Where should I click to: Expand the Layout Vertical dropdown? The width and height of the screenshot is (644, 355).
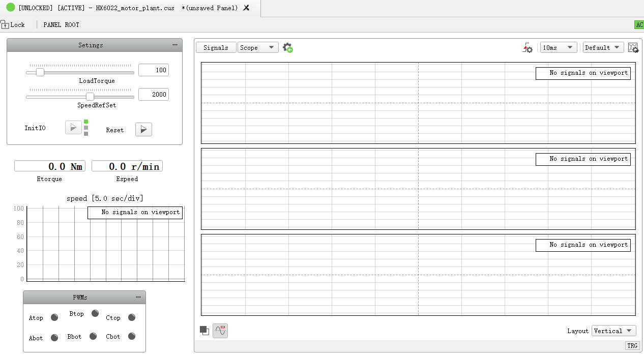pyautogui.click(x=613, y=331)
